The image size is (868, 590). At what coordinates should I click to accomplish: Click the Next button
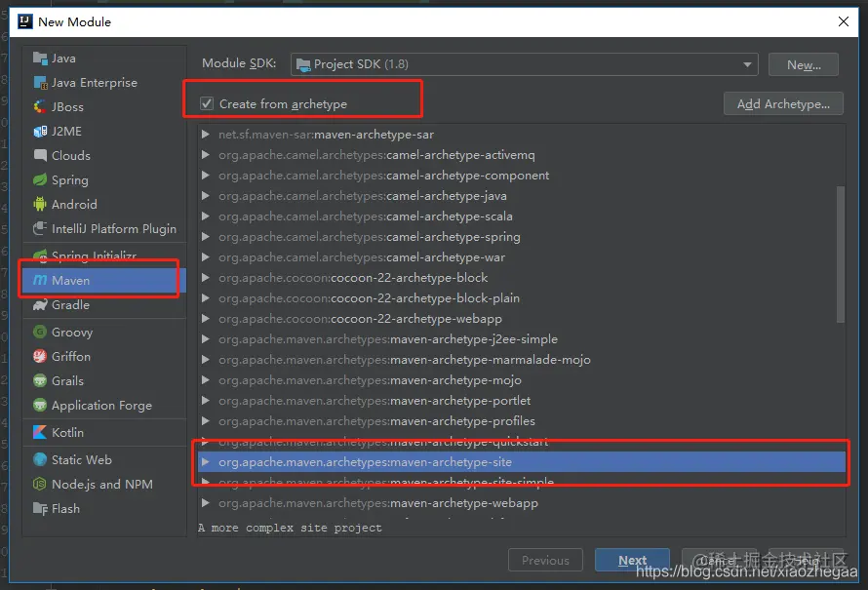pyautogui.click(x=632, y=560)
